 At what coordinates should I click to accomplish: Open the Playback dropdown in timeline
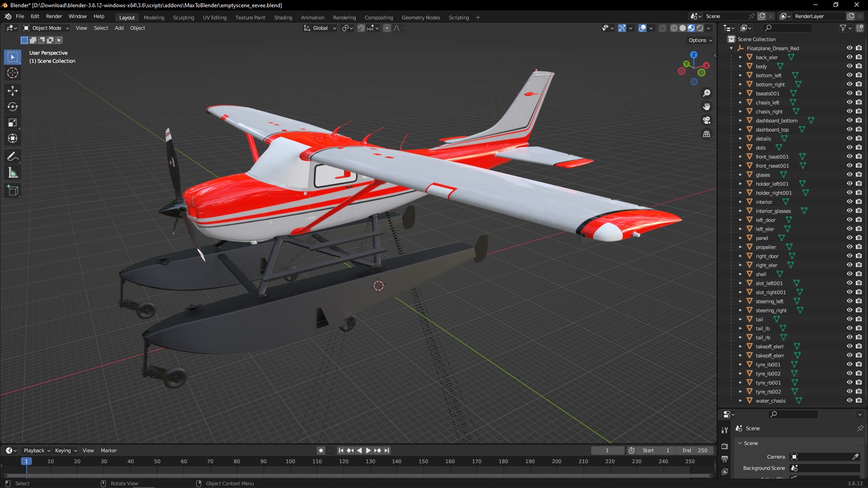click(x=37, y=450)
